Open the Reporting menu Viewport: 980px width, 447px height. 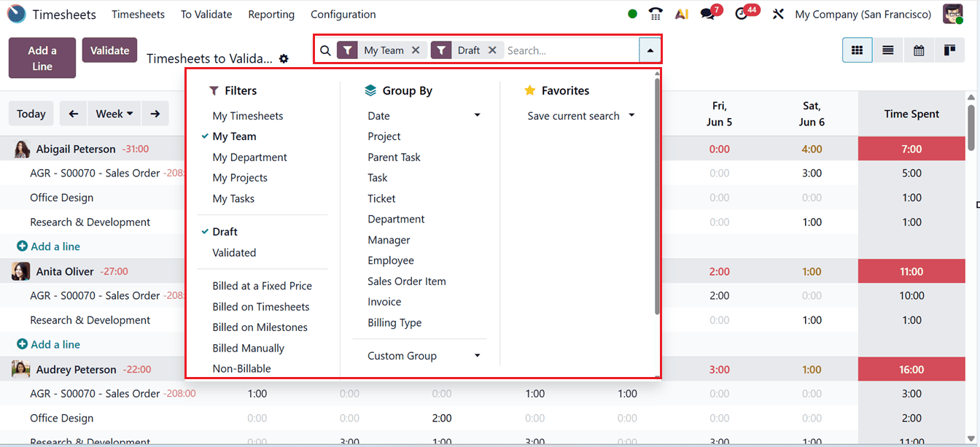271,14
